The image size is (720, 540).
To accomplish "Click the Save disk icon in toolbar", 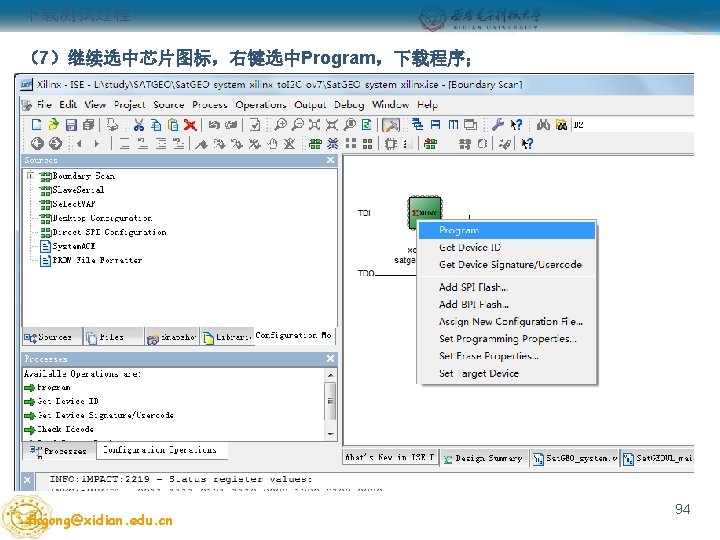I will [71, 124].
